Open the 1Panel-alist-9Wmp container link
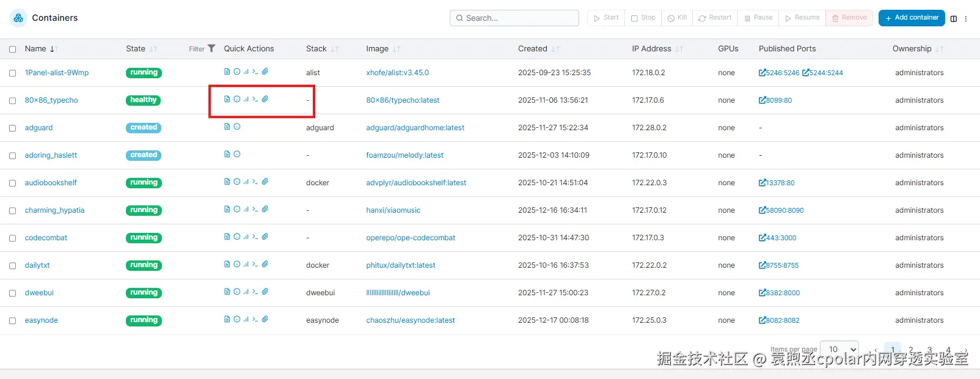Image resolution: width=980 pixels, height=379 pixels. (57, 73)
